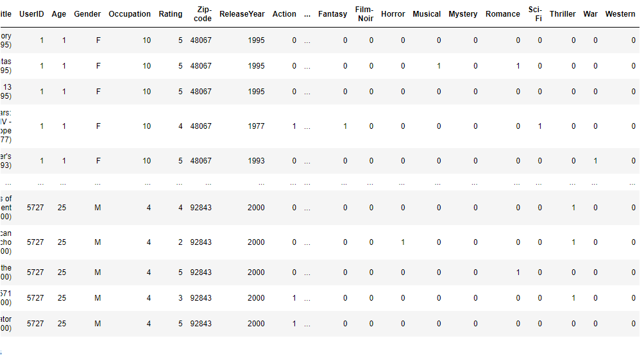Click Occupation 10 in the 1993 row
The height and width of the screenshot is (359, 644).
(147, 161)
